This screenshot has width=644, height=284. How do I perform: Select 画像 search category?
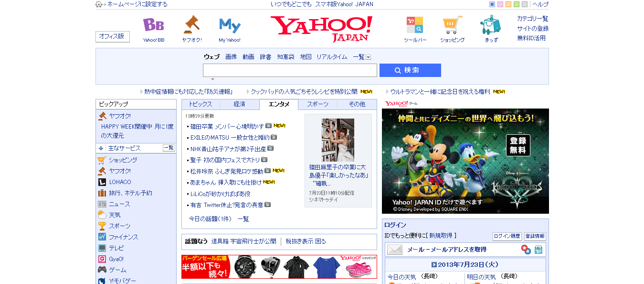click(231, 57)
